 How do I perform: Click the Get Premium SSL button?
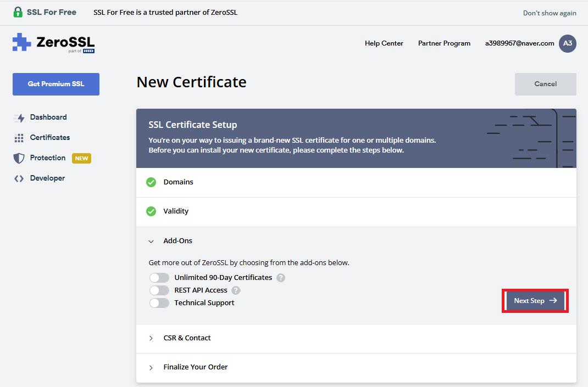(56, 84)
